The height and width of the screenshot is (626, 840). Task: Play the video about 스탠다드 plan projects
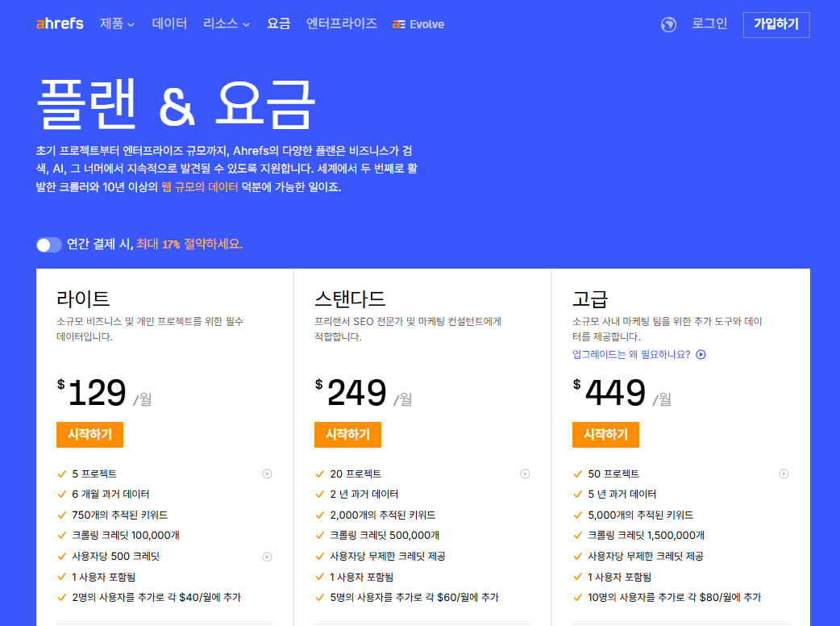525,474
